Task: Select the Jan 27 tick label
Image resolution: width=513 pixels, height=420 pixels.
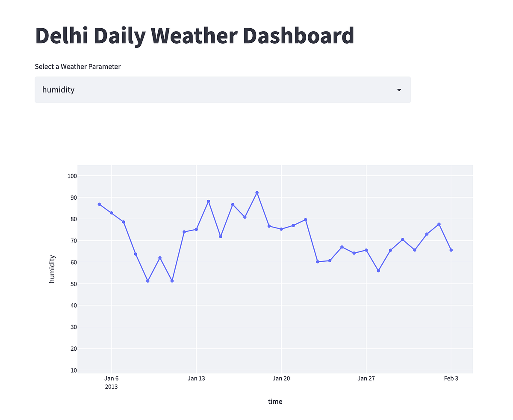Action: point(366,378)
